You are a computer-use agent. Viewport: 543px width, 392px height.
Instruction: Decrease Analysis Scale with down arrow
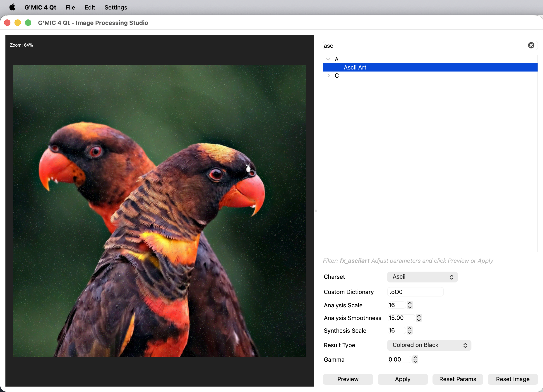410,307
